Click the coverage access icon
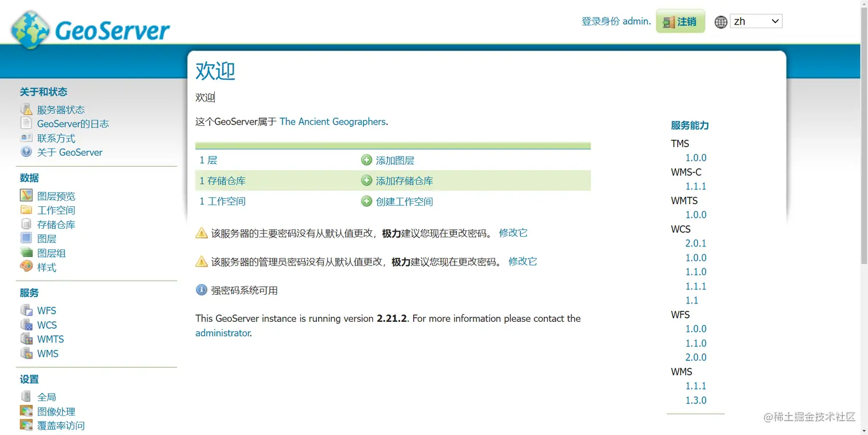Viewport: 868px width, 435px height. [x=26, y=425]
